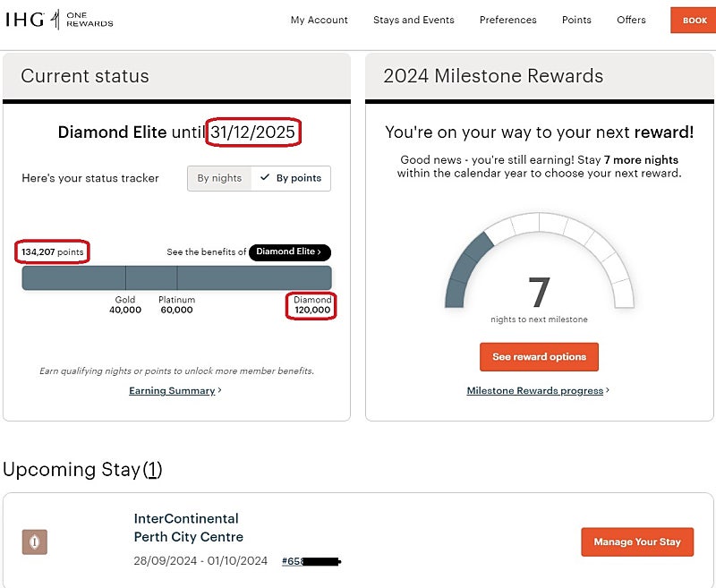Image resolution: width=716 pixels, height=588 pixels.
Task: Click the 134,207 points label
Action: click(x=53, y=251)
